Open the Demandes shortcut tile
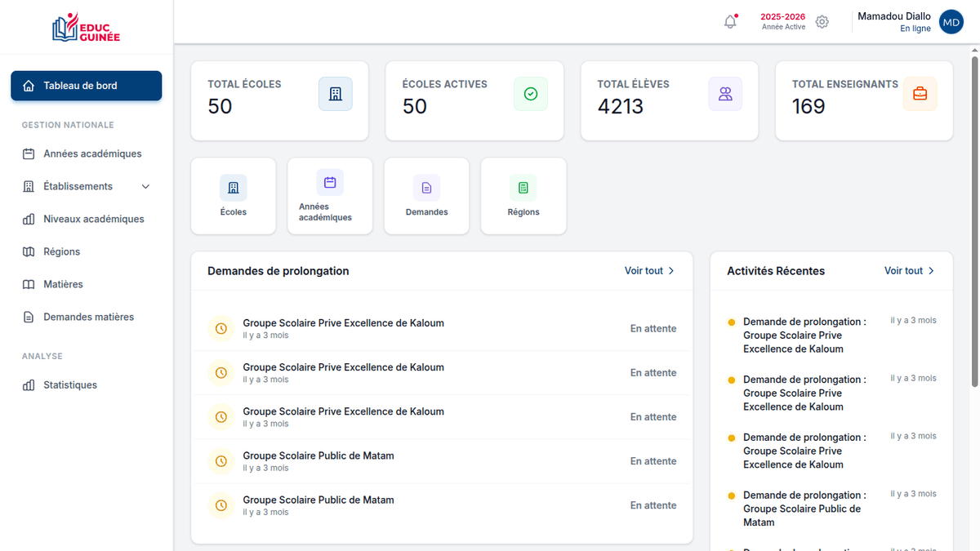The width and height of the screenshot is (980, 551). [x=426, y=196]
